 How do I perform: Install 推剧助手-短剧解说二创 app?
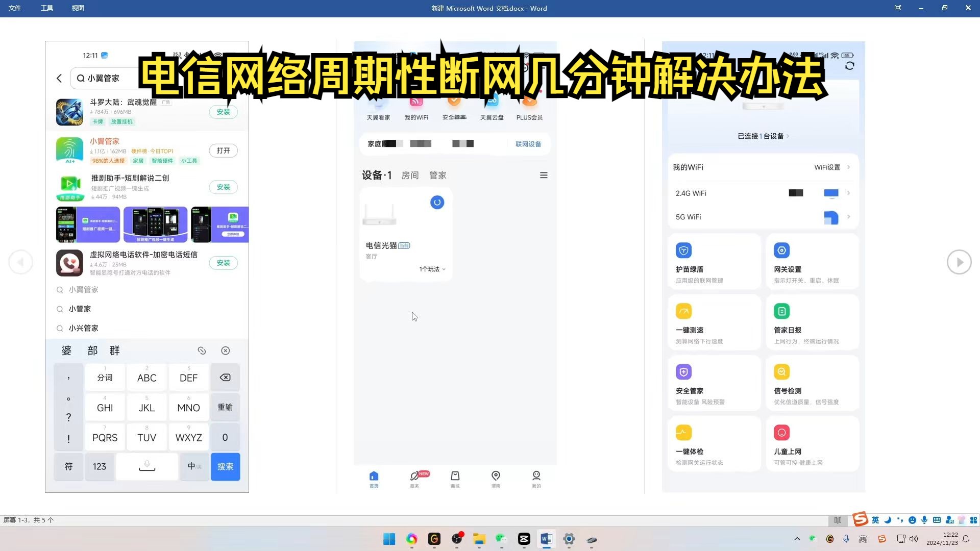(223, 187)
